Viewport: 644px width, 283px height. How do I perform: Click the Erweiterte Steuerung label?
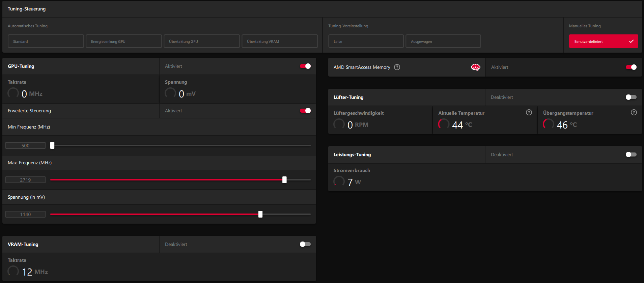click(29, 111)
